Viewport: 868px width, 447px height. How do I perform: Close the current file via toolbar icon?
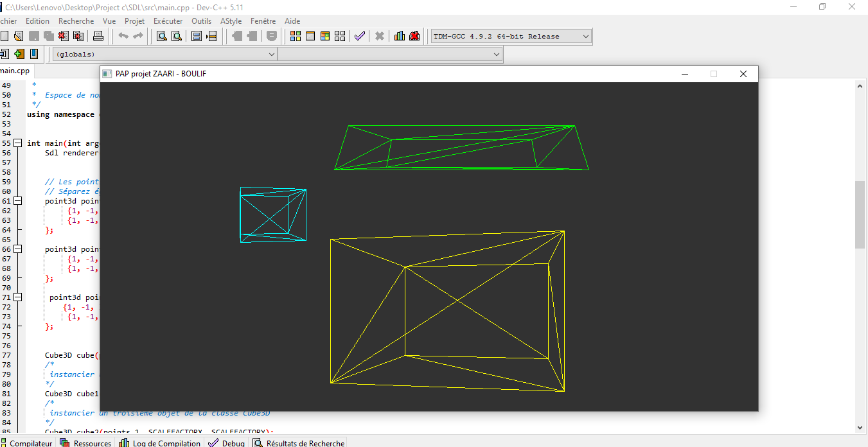tap(64, 36)
